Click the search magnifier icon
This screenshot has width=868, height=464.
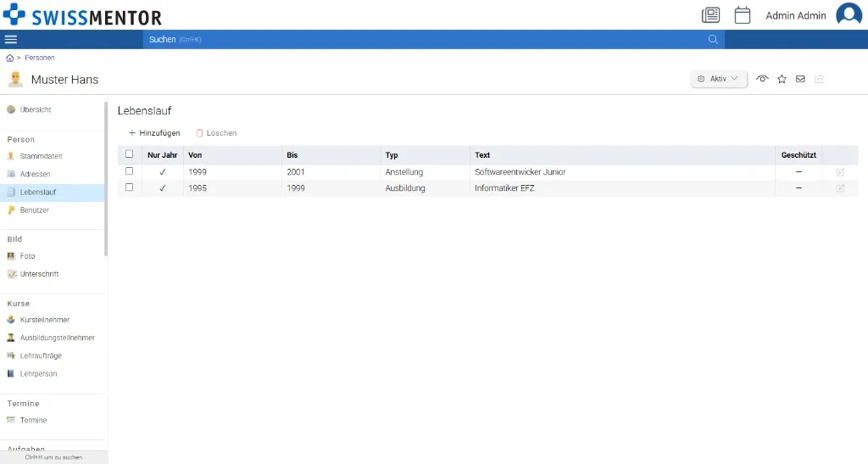click(x=713, y=39)
